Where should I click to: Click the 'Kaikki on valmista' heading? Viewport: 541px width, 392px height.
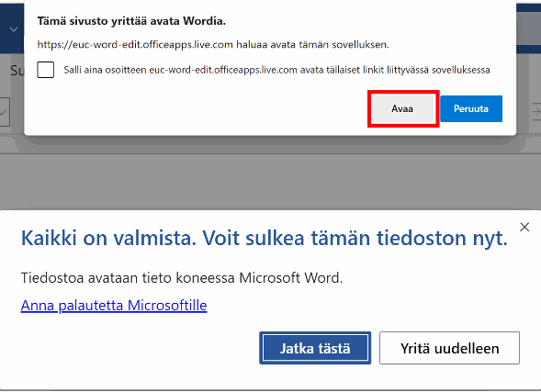pos(265,238)
